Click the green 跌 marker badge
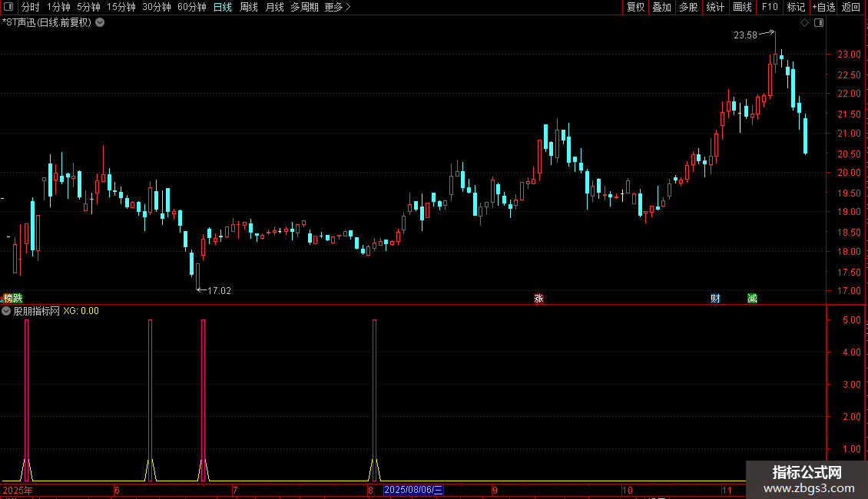The width and height of the screenshot is (868, 499). 18,298
